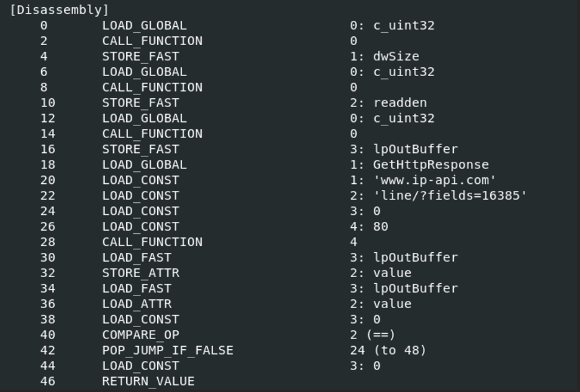Click offset 28 CALL_FUNCTION opcode

click(152, 242)
